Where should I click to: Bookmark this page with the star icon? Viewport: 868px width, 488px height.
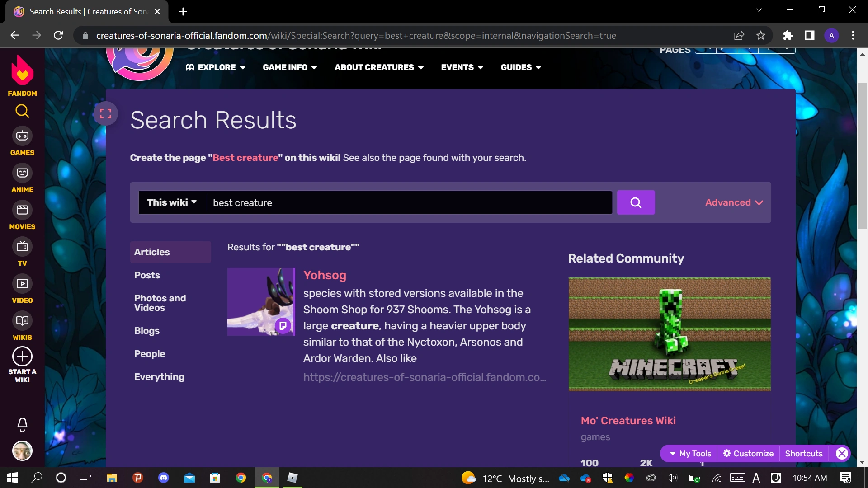[761, 35]
